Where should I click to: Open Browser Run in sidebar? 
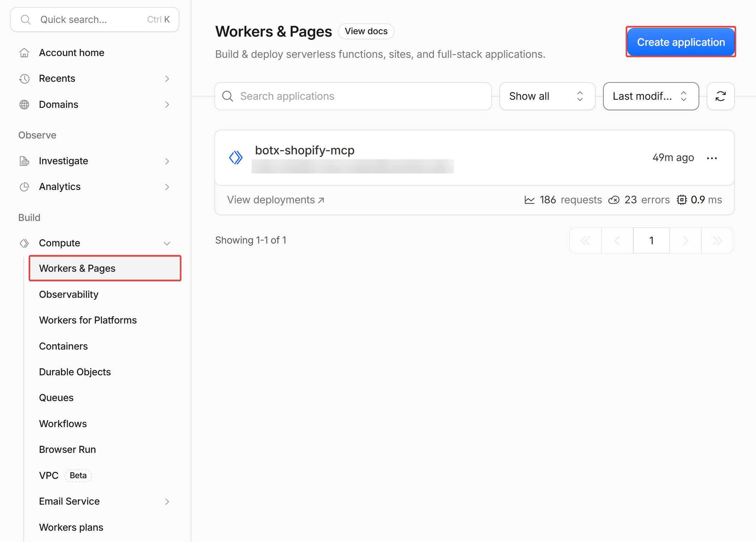coord(67,450)
